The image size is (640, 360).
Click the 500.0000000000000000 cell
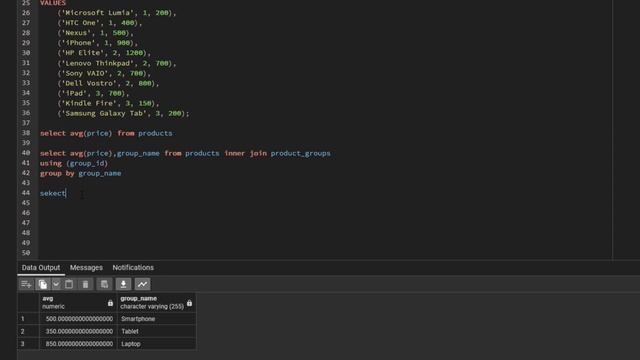click(78, 319)
